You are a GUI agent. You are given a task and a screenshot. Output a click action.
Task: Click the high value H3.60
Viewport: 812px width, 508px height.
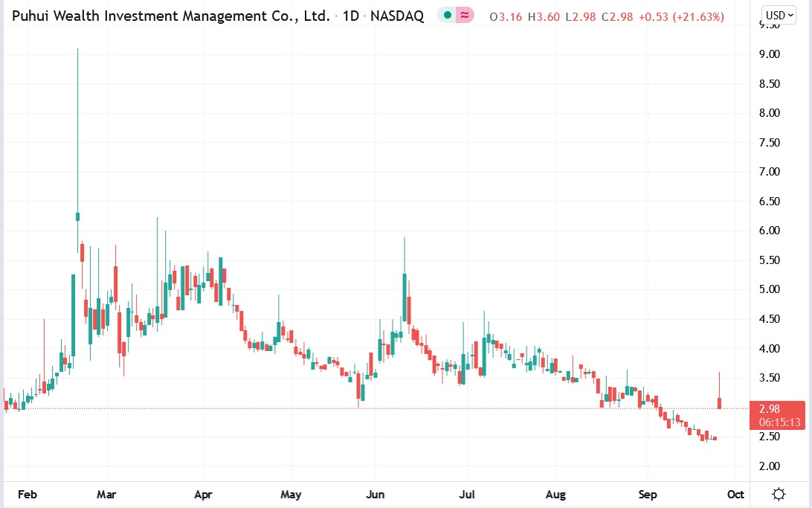[x=544, y=16]
